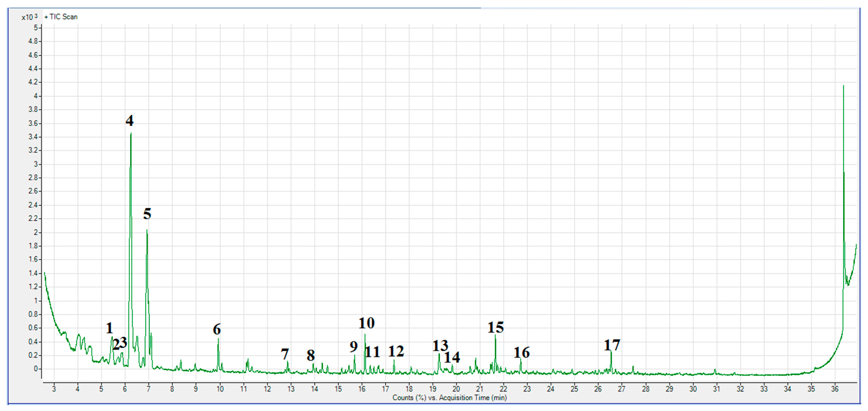This screenshot has width=868, height=411.
Task: Select peak label 6 near 10 min
Action: pos(217,329)
